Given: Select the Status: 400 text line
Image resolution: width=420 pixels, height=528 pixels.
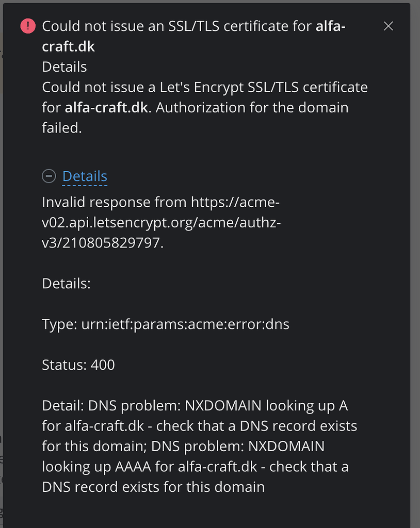Looking at the screenshot, I should tap(77, 365).
